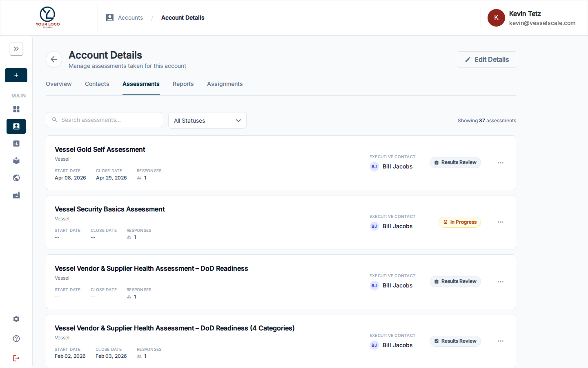Click the search magnifier icon
The width and height of the screenshot is (588, 368).
click(x=55, y=120)
